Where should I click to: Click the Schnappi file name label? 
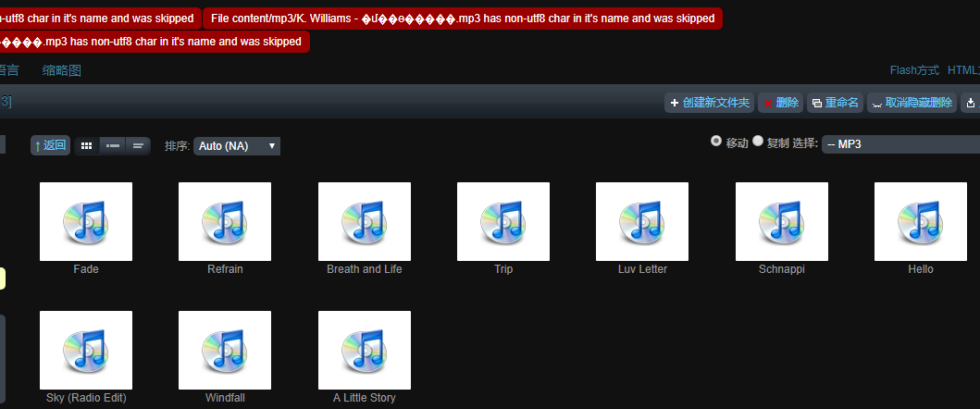[782, 269]
